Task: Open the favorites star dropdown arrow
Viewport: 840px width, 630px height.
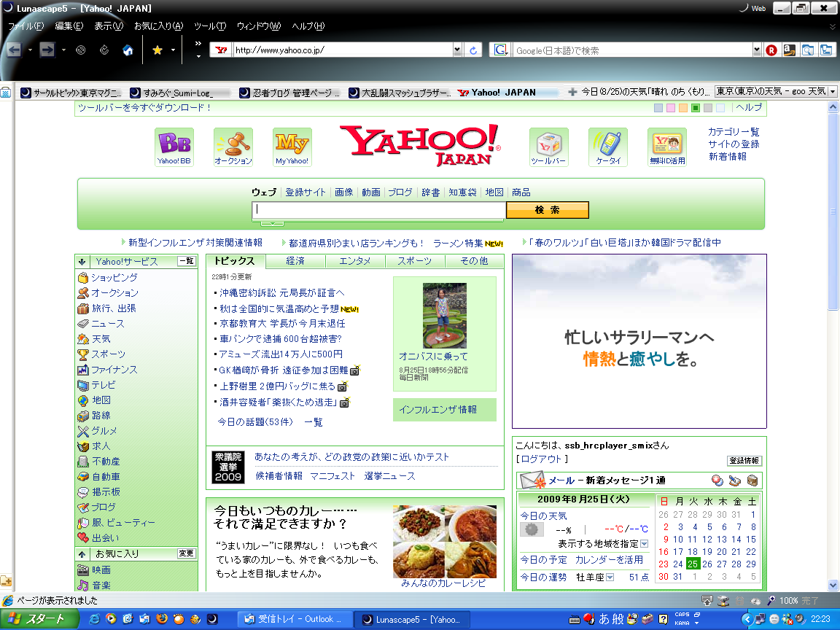Action: (x=173, y=50)
